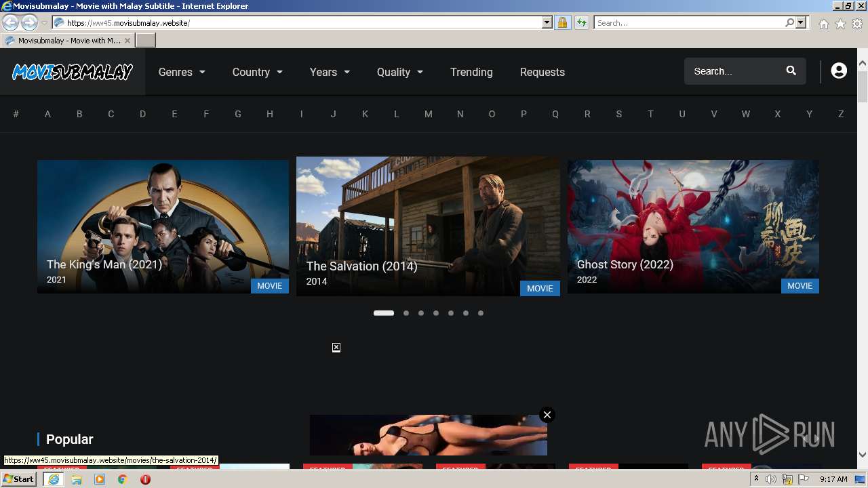
Task: Click the browser search magnifier icon
Action: (789, 22)
